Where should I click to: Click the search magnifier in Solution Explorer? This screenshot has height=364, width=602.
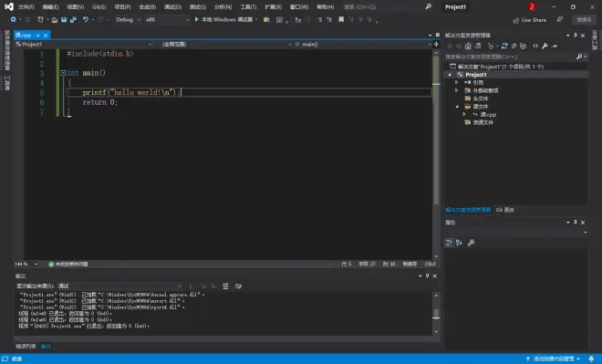coord(579,57)
